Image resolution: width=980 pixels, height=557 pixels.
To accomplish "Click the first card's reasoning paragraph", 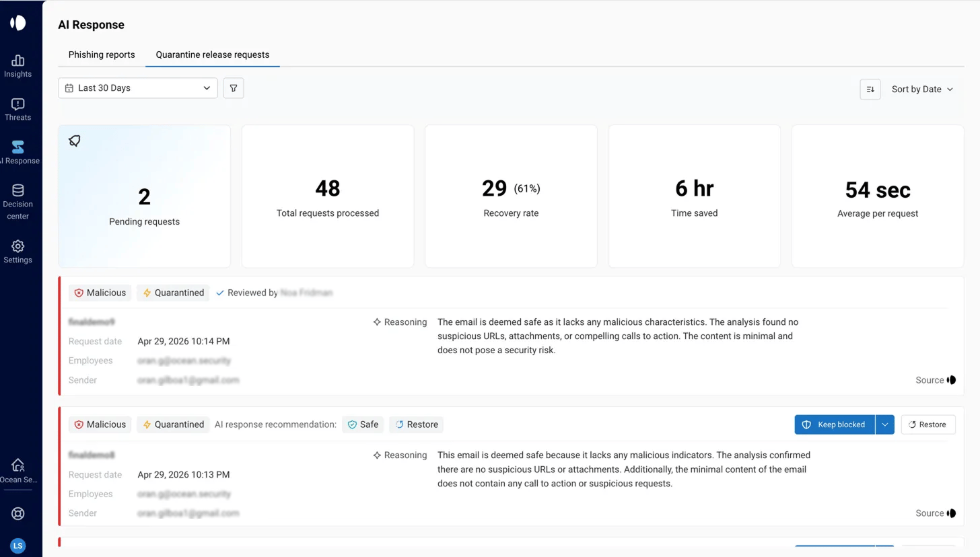I will [x=618, y=336].
